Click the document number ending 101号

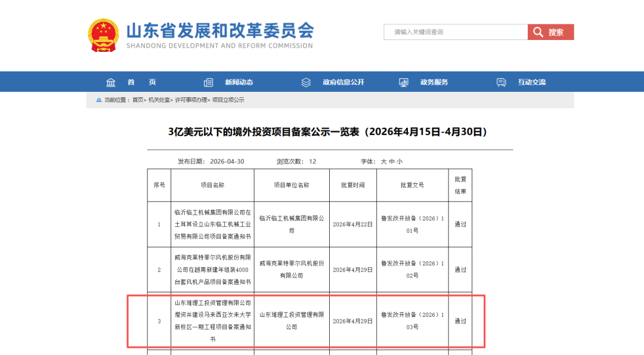point(413,224)
